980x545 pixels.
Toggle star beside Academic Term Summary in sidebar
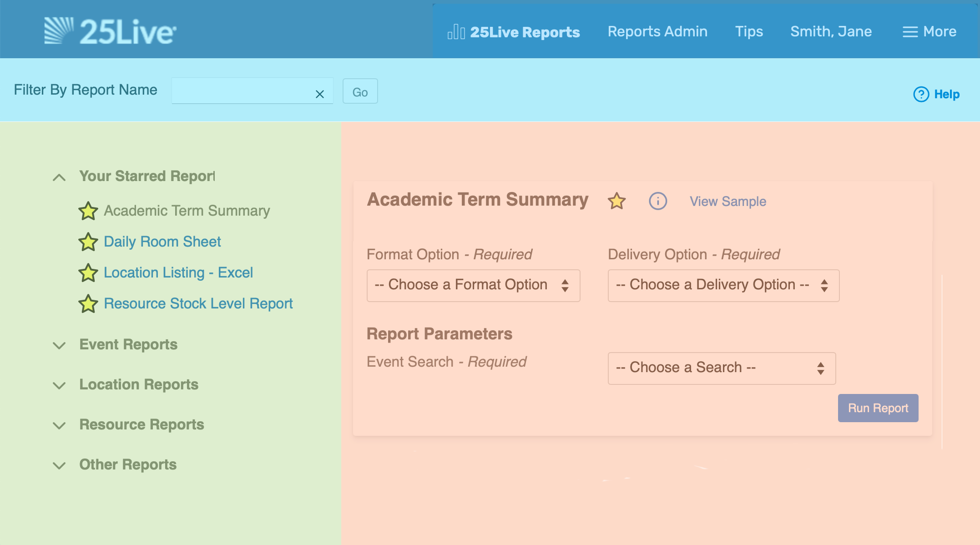coord(88,211)
